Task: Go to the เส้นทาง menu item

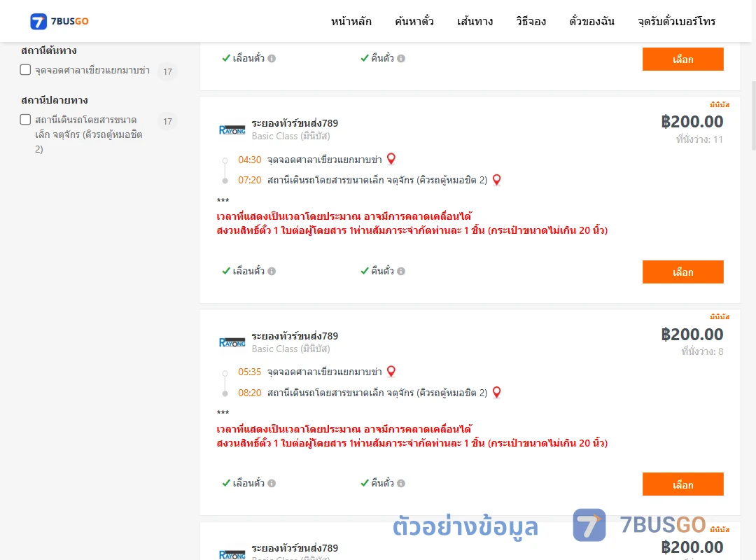Action: click(x=475, y=21)
